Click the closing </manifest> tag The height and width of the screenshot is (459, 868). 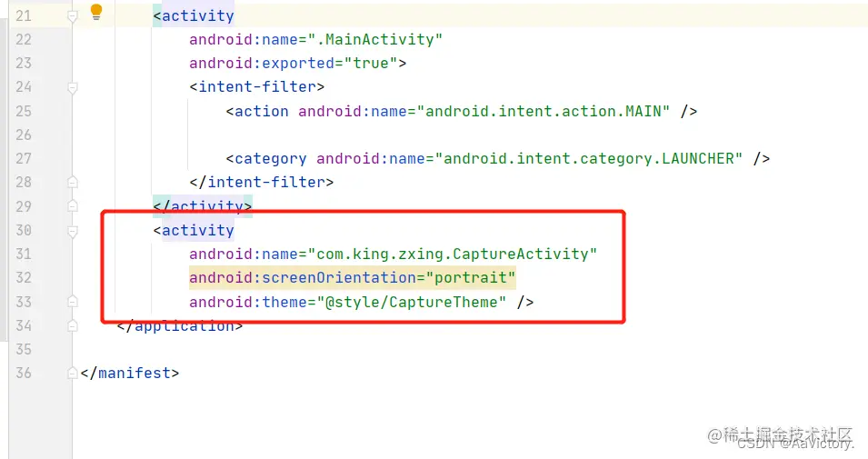[130, 374]
